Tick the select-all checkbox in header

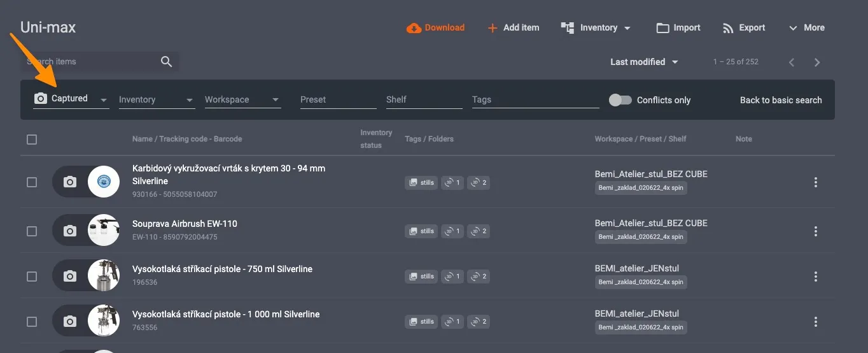point(32,139)
